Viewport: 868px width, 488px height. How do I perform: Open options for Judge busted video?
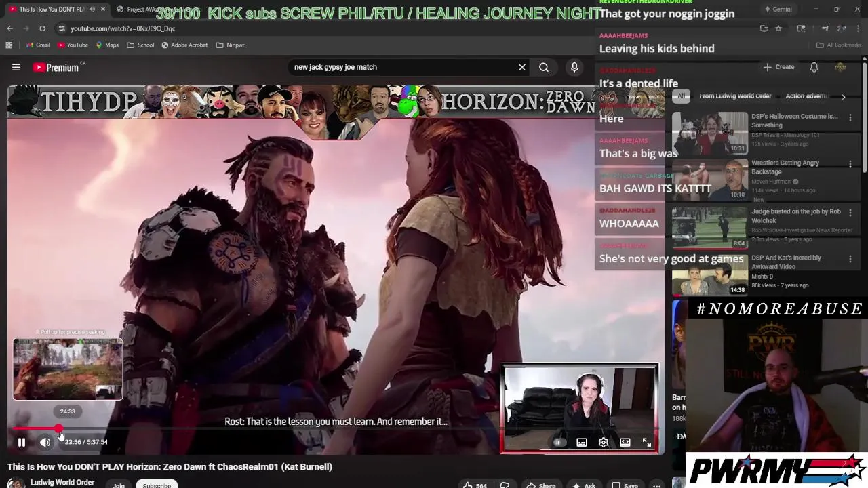tap(850, 213)
